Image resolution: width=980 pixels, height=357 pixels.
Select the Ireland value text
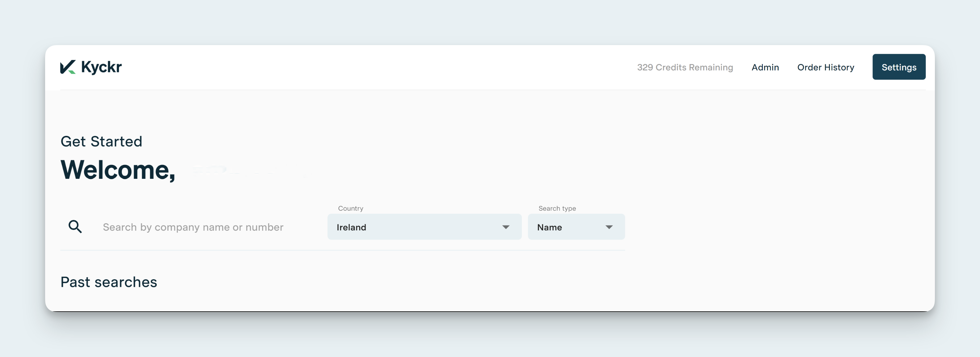351,227
